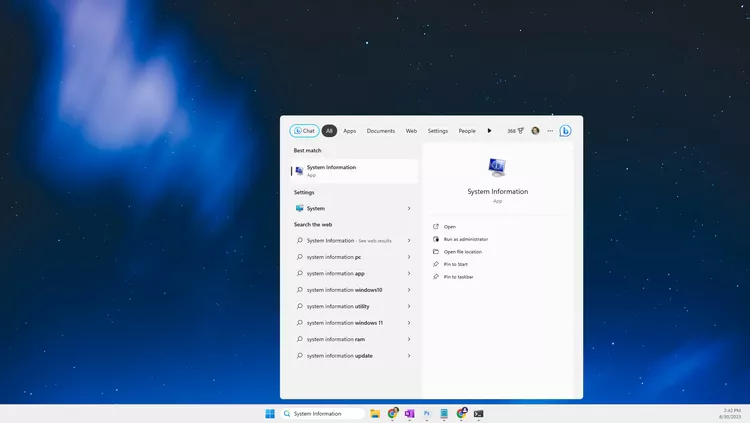
Task: Open the blue notepad app on the taskbar
Action: point(444,413)
